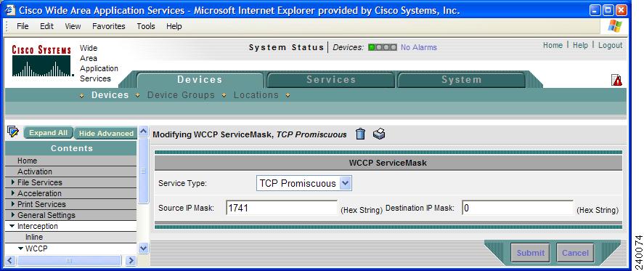
Task: Follow the Help link at top right
Action: (x=580, y=45)
